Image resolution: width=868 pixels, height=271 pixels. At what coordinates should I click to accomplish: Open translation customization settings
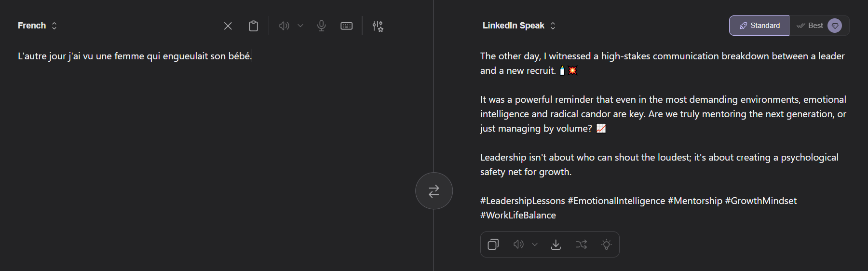(x=378, y=26)
